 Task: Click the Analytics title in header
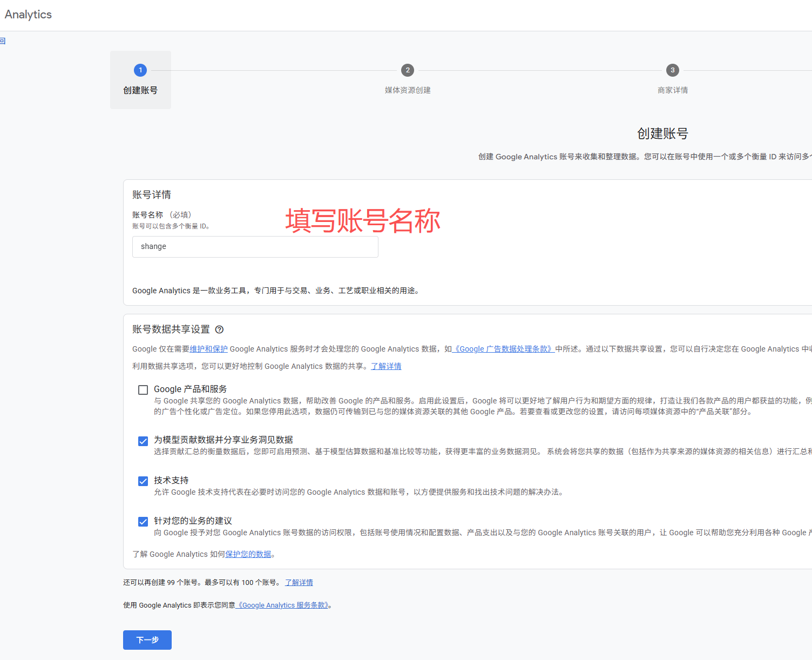(28, 15)
